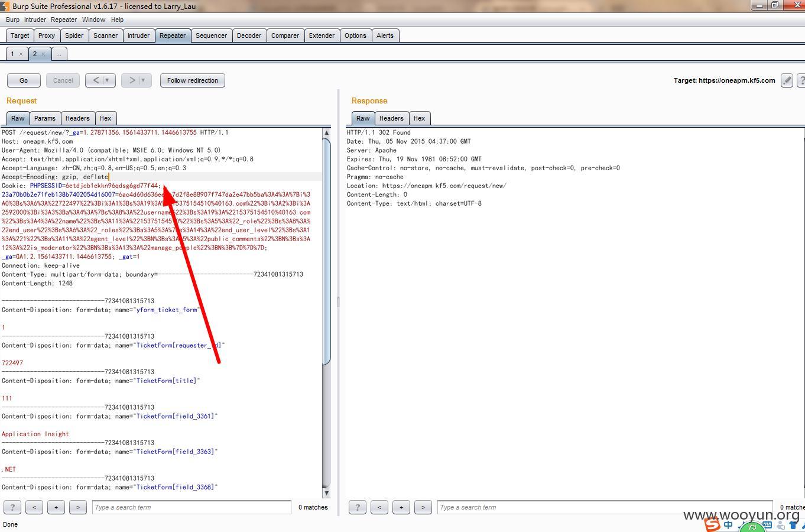Click Follow redirection
The width and height of the screenshot is (805, 532).
tap(193, 80)
